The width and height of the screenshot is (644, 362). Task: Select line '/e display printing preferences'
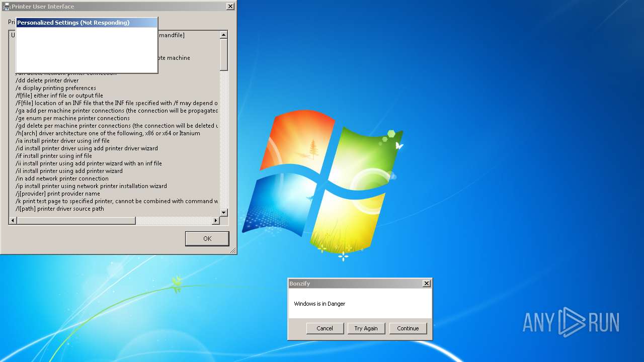[x=56, y=88]
